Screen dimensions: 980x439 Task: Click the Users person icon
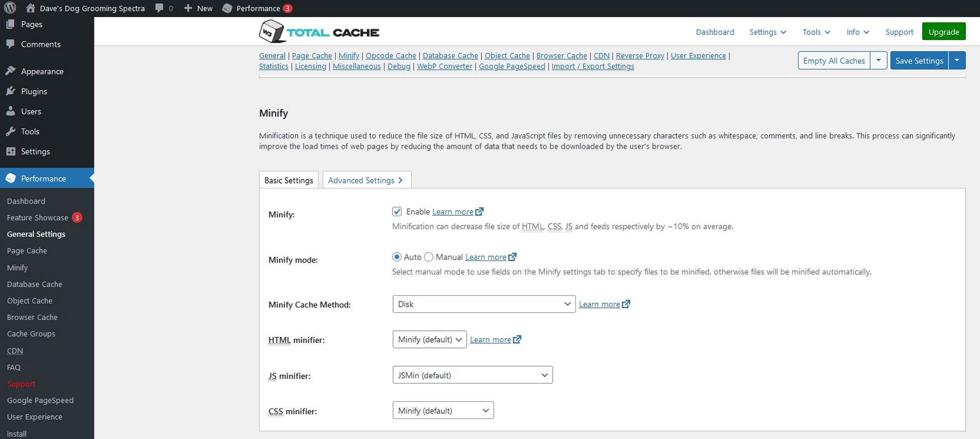coord(11,112)
